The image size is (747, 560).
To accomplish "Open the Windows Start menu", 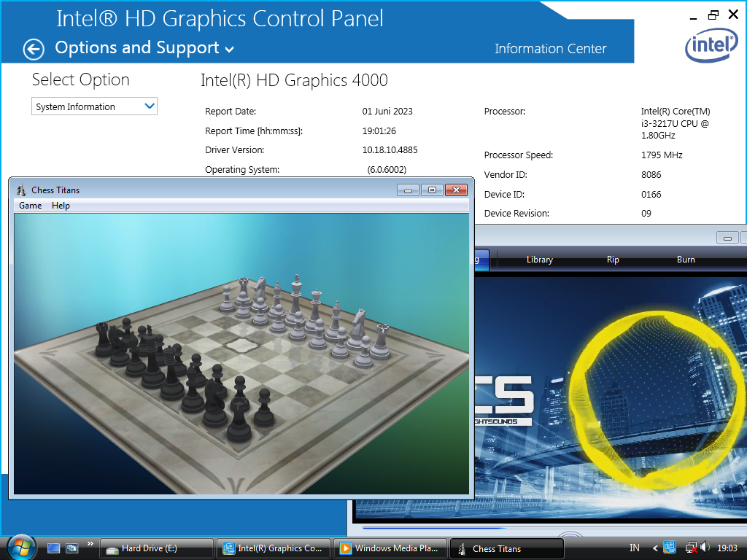I will [20, 548].
